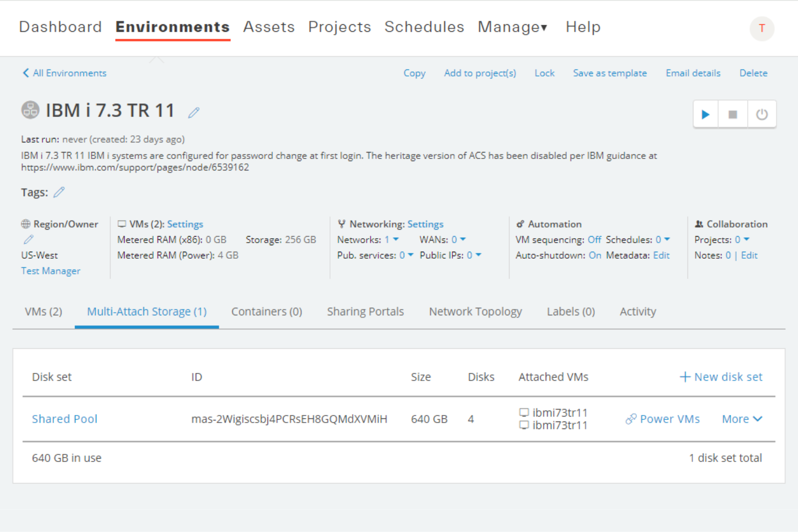Stop the environment using the stop icon
798x532 pixels.
tap(733, 114)
